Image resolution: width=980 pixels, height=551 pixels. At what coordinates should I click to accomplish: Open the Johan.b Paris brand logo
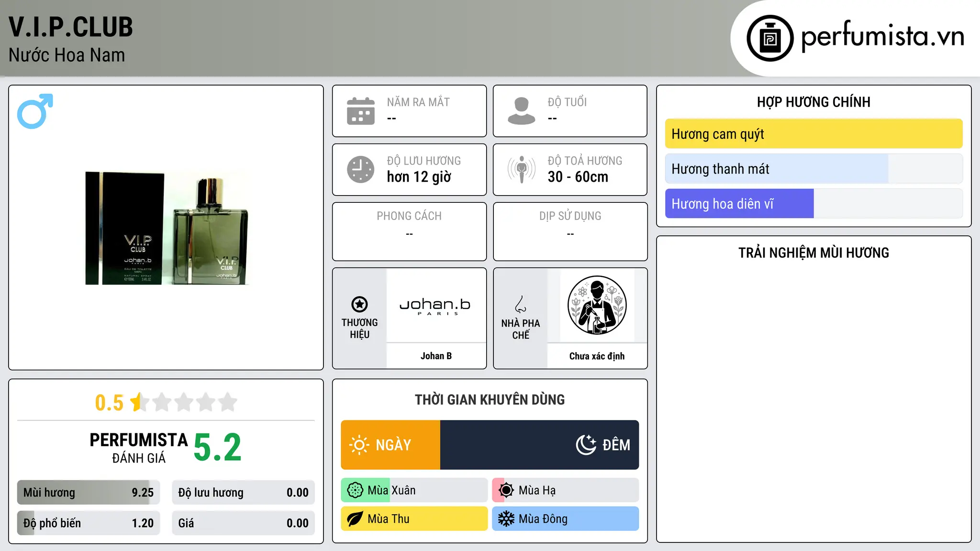point(435,306)
